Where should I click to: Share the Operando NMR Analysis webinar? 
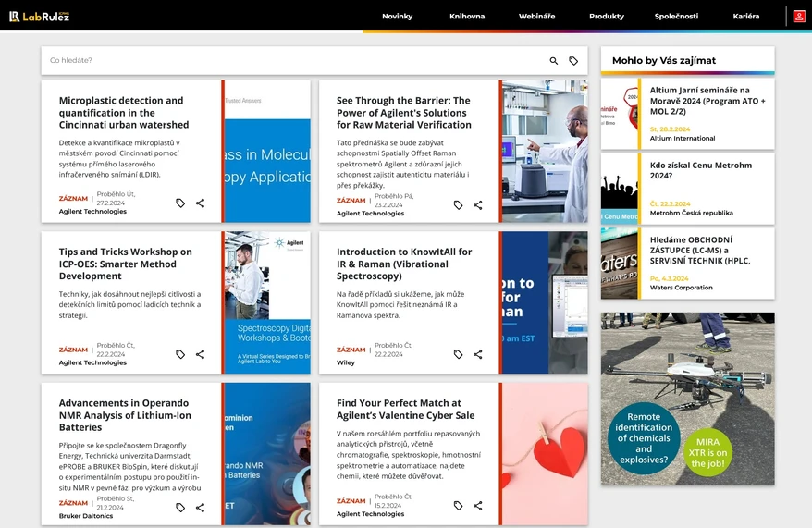point(201,508)
